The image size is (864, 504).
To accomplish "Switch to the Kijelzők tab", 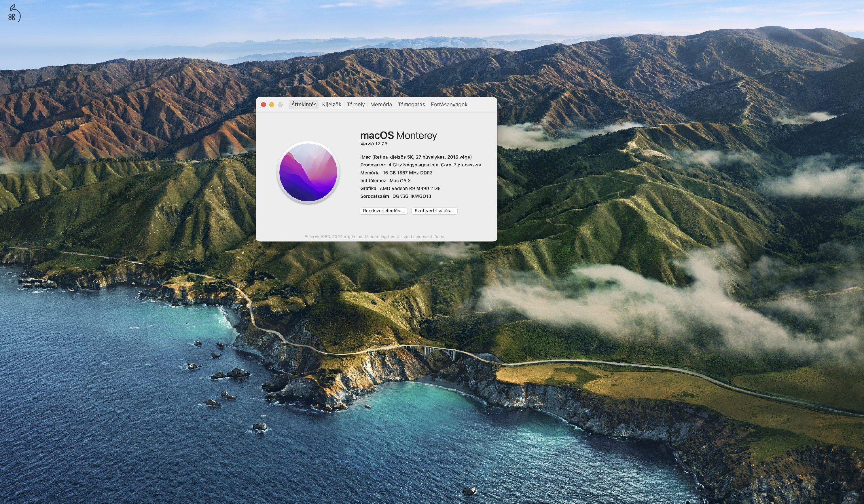I will [x=331, y=104].
